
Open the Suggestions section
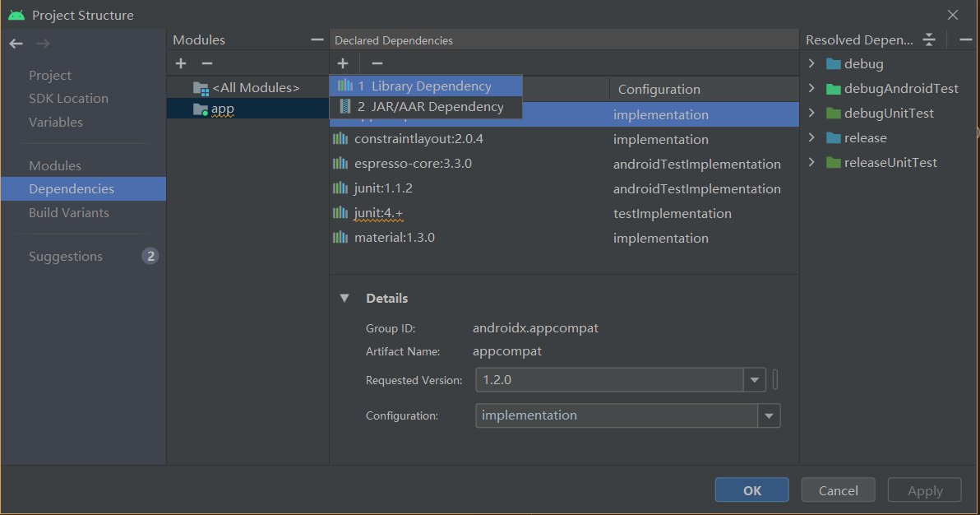(x=66, y=257)
